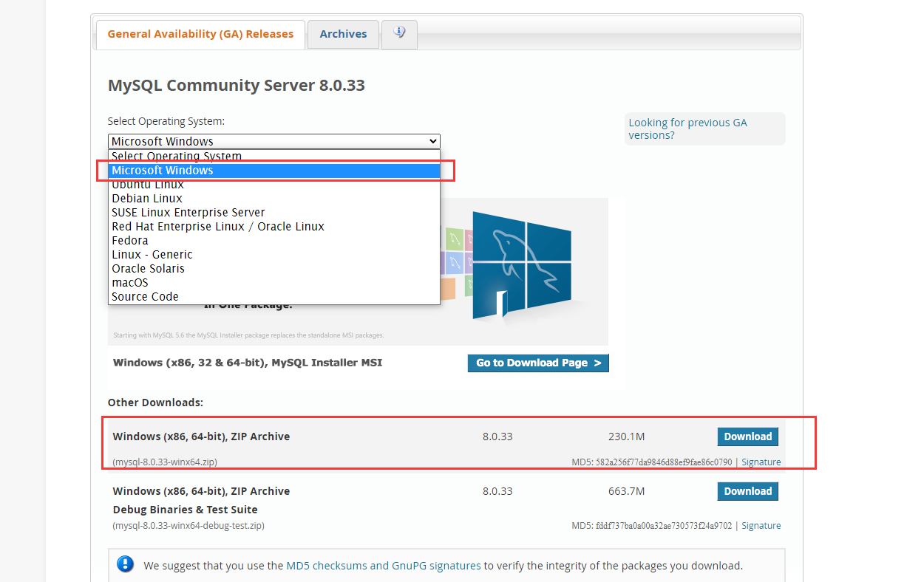Expand the Select Operating System combo box
Screen dimensions: 924x582
[274, 141]
